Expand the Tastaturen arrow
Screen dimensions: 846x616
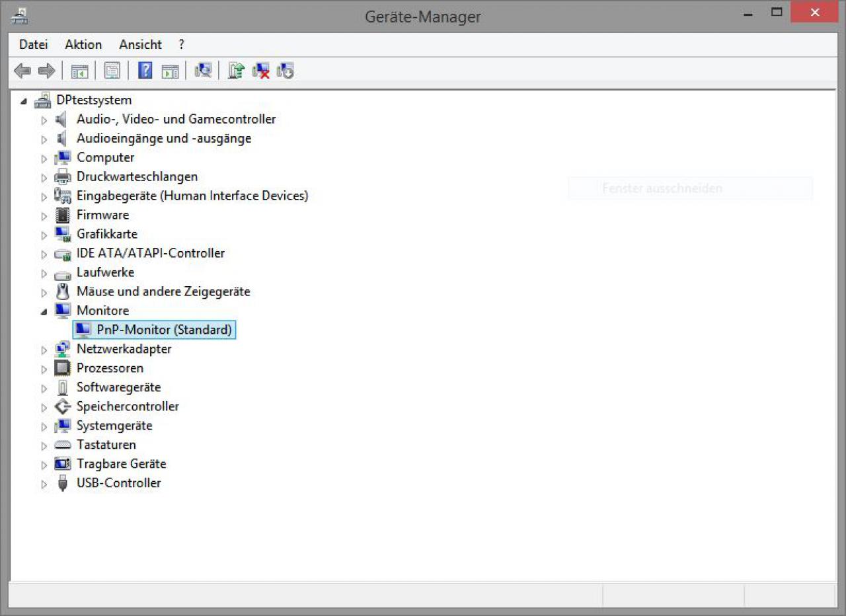44,445
